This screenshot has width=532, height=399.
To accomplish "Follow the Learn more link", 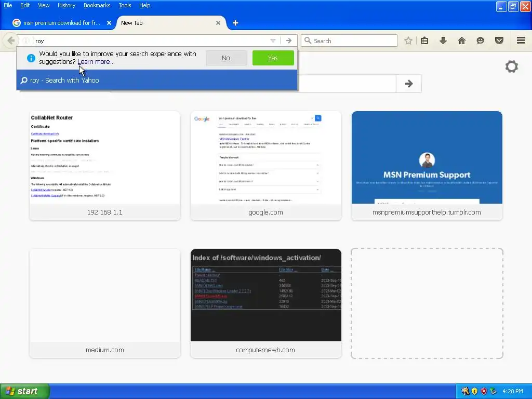I will [x=96, y=62].
